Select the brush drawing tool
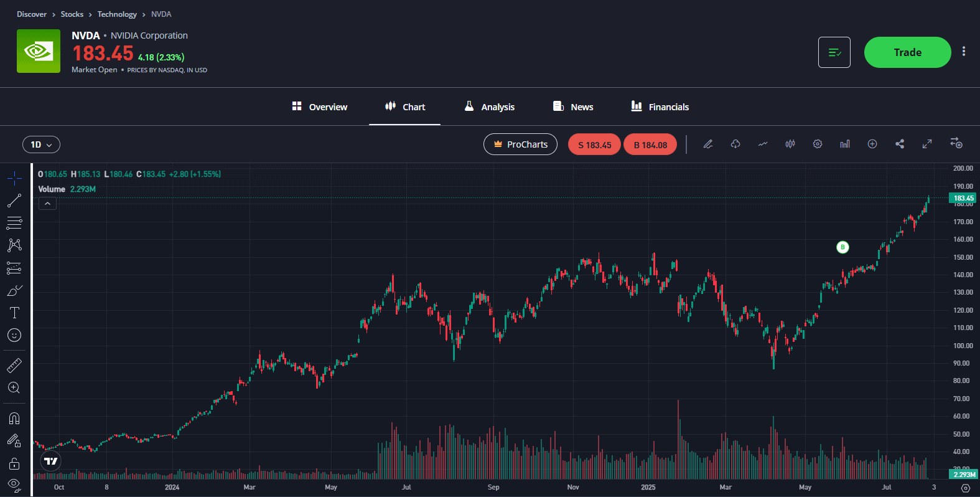 [14, 290]
